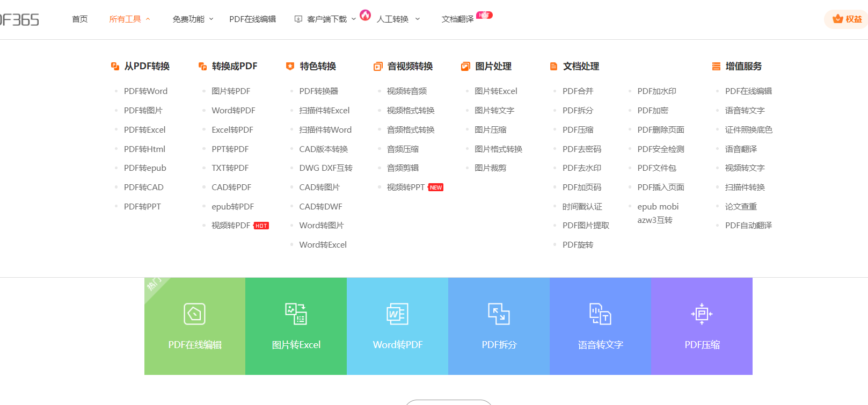Click the flame icon beside 人工转换
Image resolution: width=868 pixels, height=405 pixels.
365,15
